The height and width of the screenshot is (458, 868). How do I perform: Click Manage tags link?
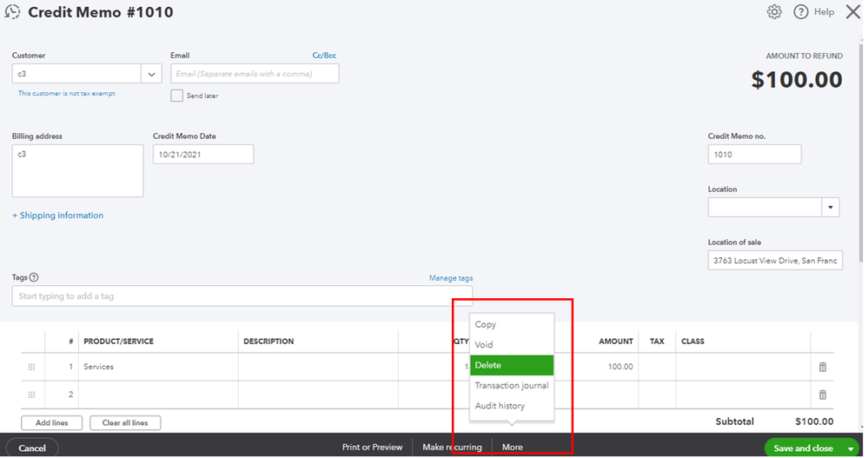[x=451, y=278]
